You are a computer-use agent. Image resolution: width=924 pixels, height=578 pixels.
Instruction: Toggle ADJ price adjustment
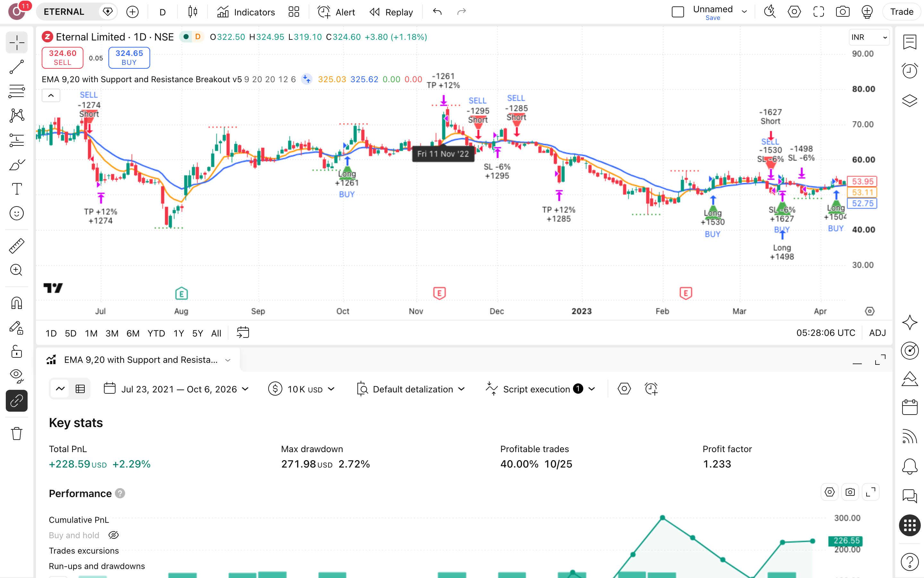pyautogui.click(x=877, y=333)
